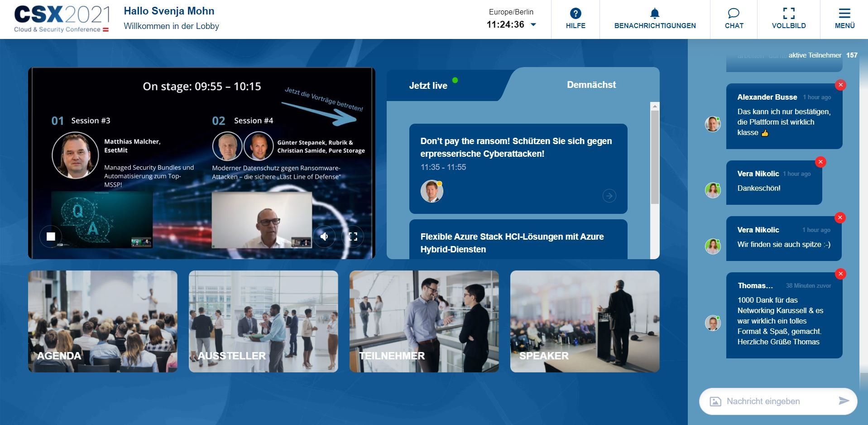Viewport: 868px width, 425px height.
Task: Click Vera Nikolic's avatar beside spitze message
Action: (713, 246)
